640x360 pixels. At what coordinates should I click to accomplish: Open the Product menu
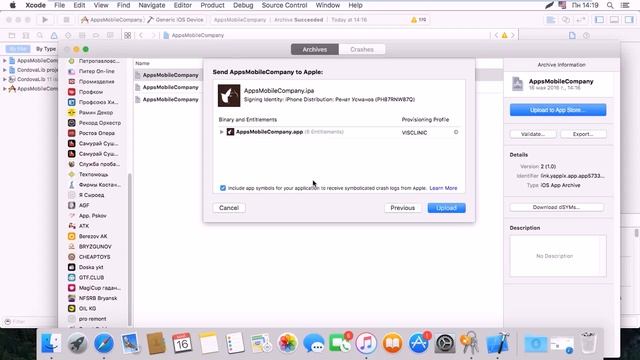pos(212,5)
